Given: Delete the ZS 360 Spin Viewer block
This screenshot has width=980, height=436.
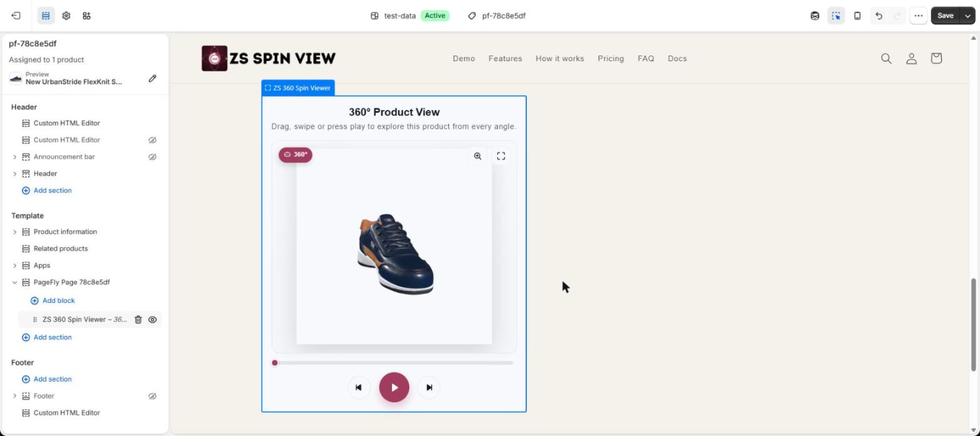Looking at the screenshot, I should tap(138, 319).
